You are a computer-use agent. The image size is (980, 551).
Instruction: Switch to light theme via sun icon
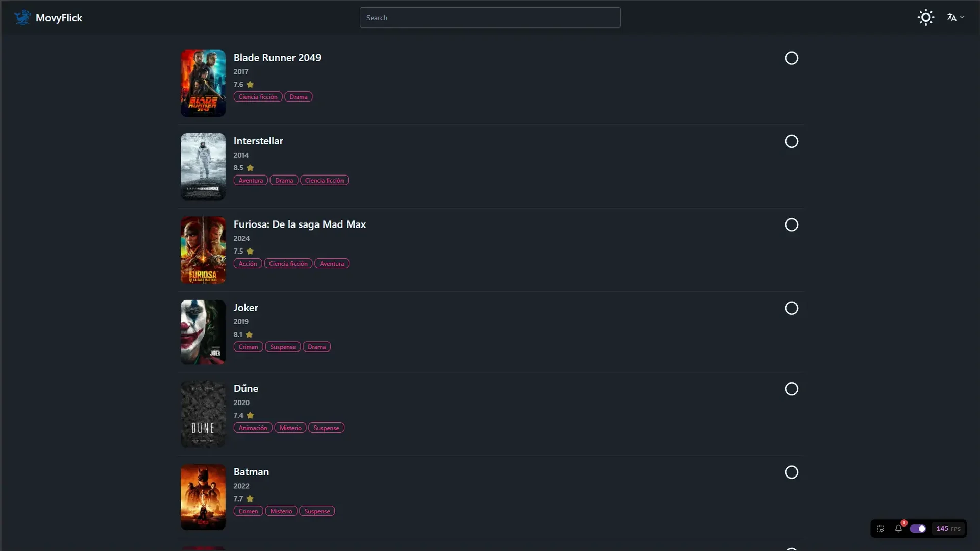coord(925,17)
